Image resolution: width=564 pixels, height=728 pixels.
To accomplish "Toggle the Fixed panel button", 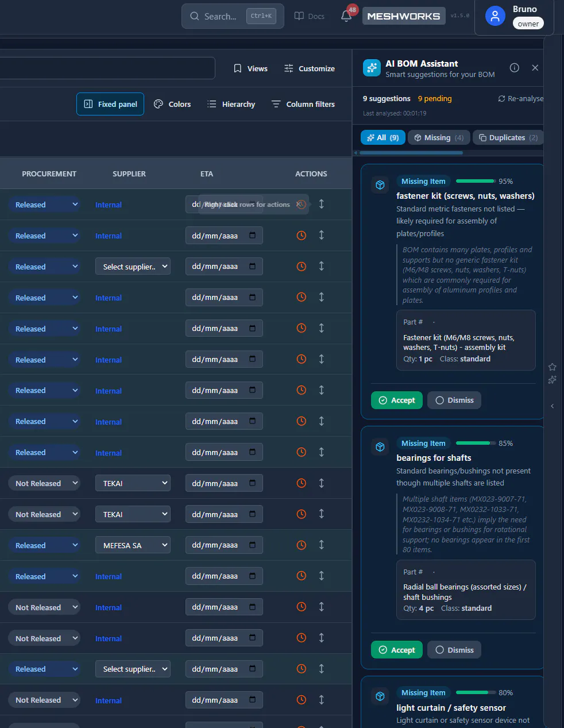I will [x=110, y=104].
